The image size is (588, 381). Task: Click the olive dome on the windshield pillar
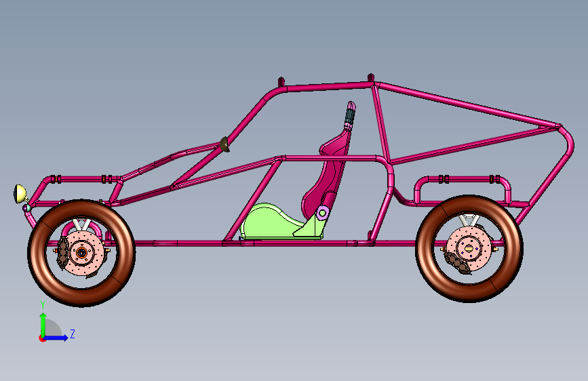pyautogui.click(x=224, y=144)
